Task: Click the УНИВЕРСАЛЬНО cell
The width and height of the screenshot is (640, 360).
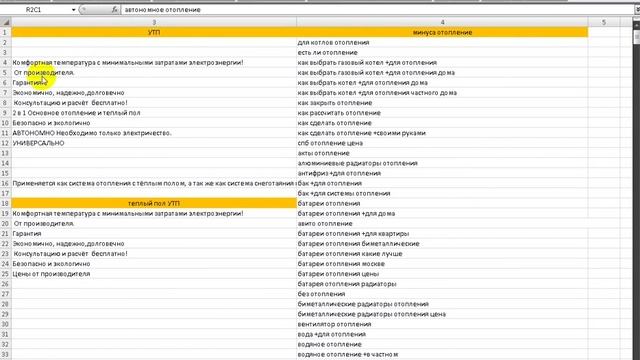Action: click(x=154, y=143)
